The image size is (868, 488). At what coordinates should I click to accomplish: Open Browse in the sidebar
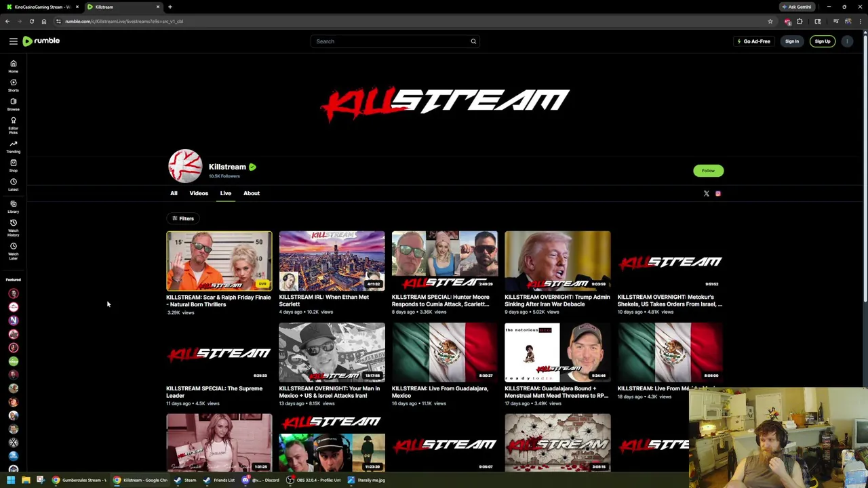[13, 104]
